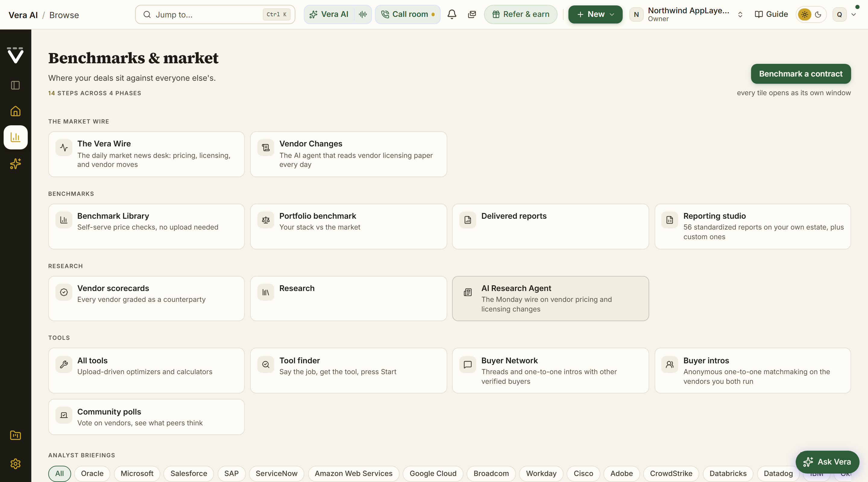868x482 pixels.
Task: Select the Benchmarks chart icon in sidebar
Action: (x=15, y=137)
